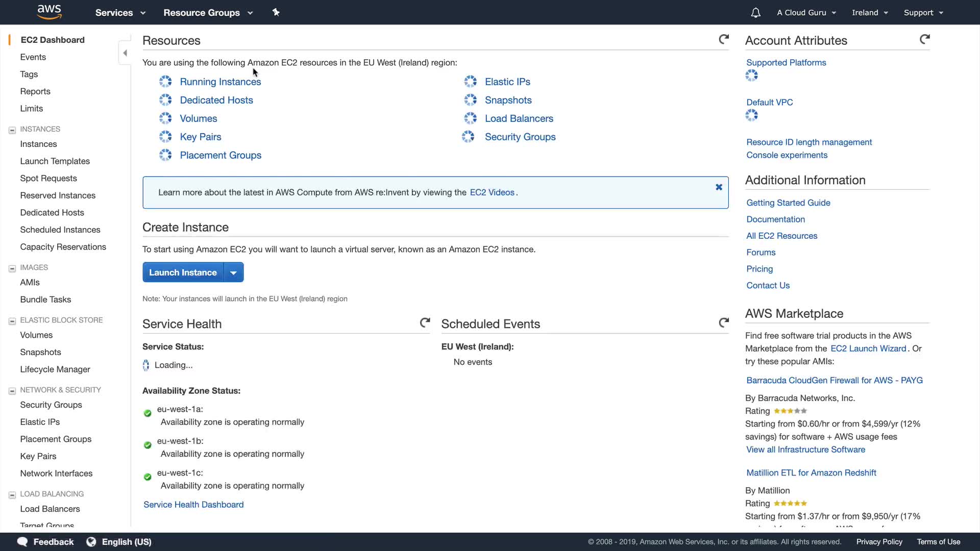
Task: Collapse the INSTANCES sidebar section
Action: [x=12, y=130]
